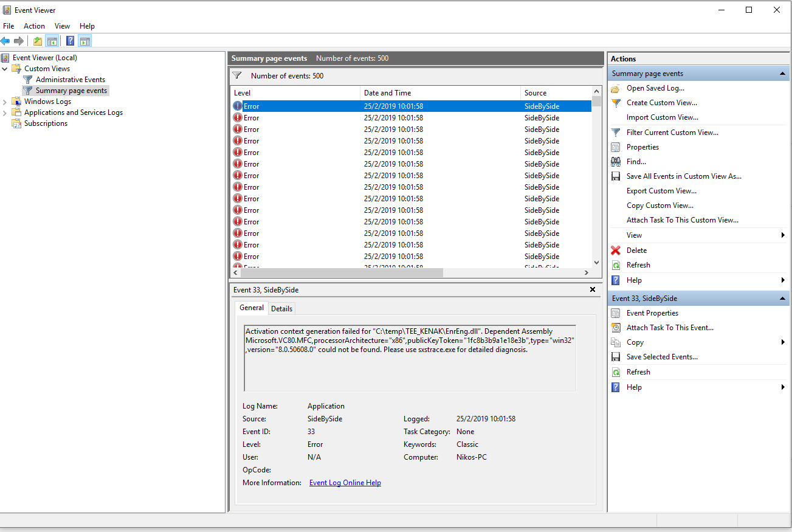The height and width of the screenshot is (532, 792).
Task: Open the Action menu
Action: 34,26
